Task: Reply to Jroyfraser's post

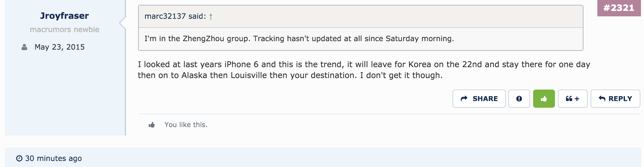Action: (615, 99)
